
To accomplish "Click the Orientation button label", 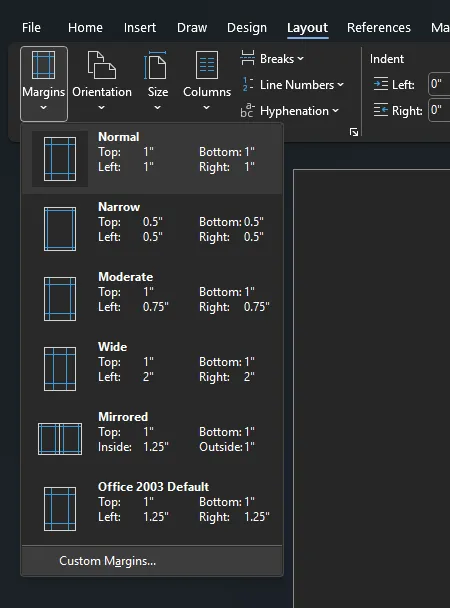I will point(102,92).
